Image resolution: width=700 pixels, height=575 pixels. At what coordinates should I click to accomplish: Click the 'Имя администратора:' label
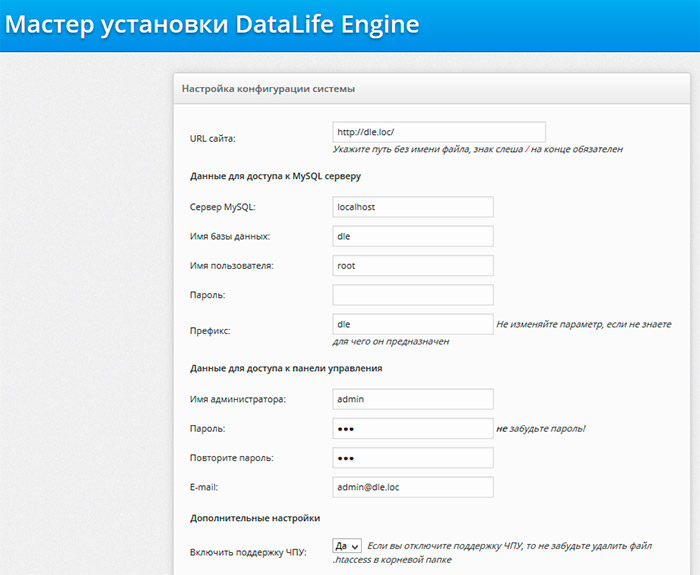click(x=238, y=400)
